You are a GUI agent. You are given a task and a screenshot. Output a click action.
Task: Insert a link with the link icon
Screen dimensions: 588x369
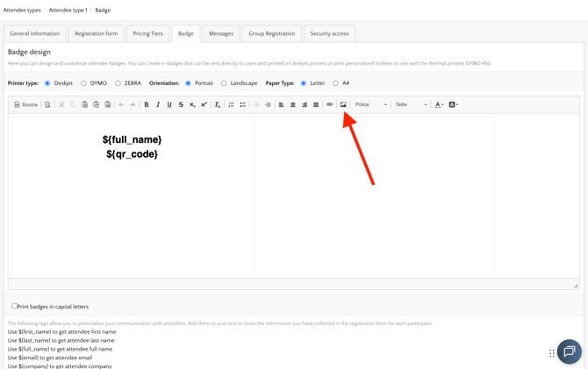330,105
